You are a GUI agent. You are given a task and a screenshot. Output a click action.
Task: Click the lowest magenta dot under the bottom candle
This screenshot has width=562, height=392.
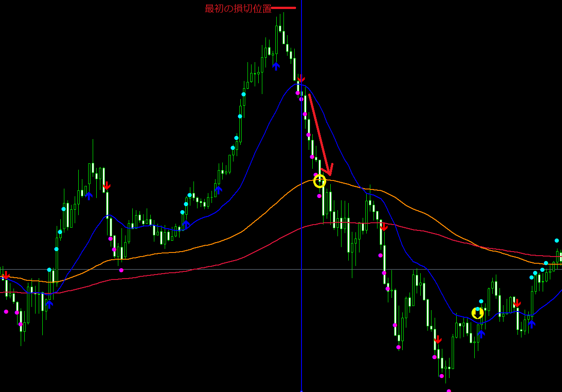[449, 391]
